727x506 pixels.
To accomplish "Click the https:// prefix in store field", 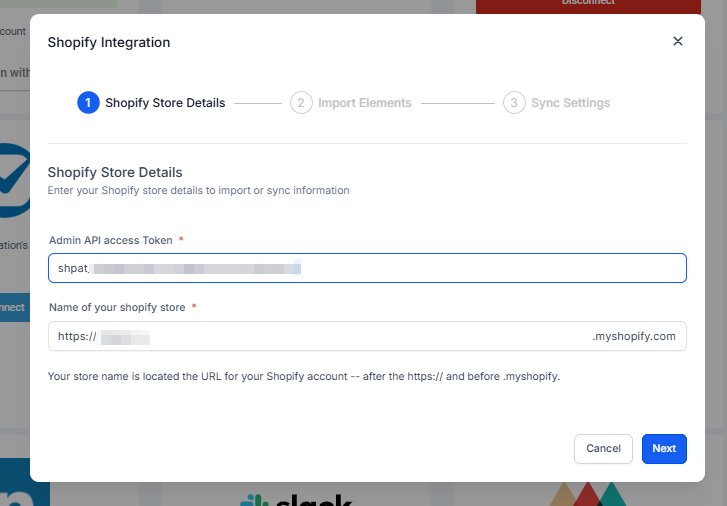I will click(x=77, y=337).
